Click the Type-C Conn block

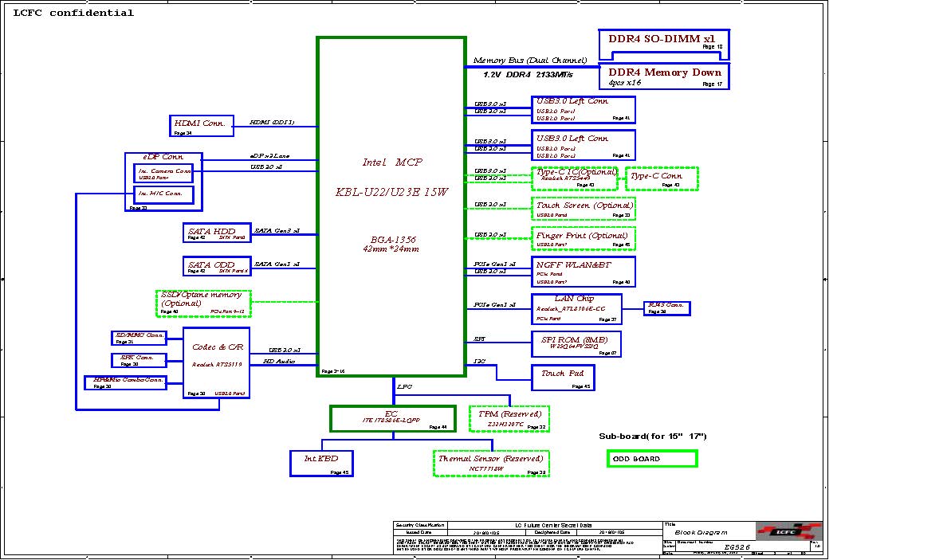pyautogui.click(x=662, y=178)
